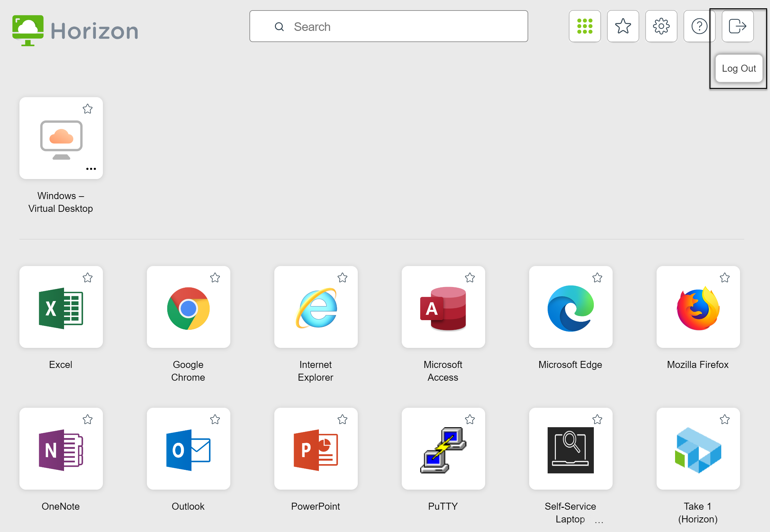Toggle favorite star on Microsoft Access
Viewport: 770px width, 532px height.
(470, 277)
